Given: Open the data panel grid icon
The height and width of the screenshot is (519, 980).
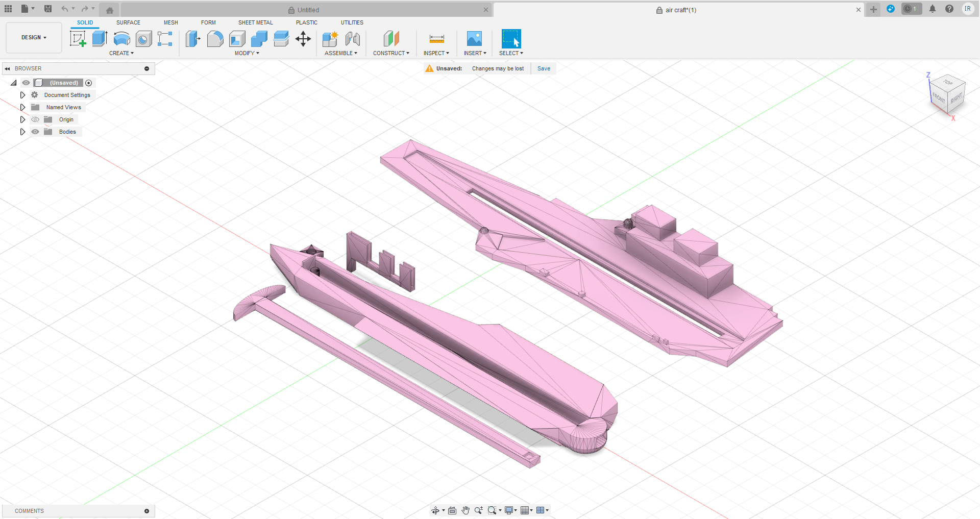Looking at the screenshot, I should pyautogui.click(x=8, y=9).
